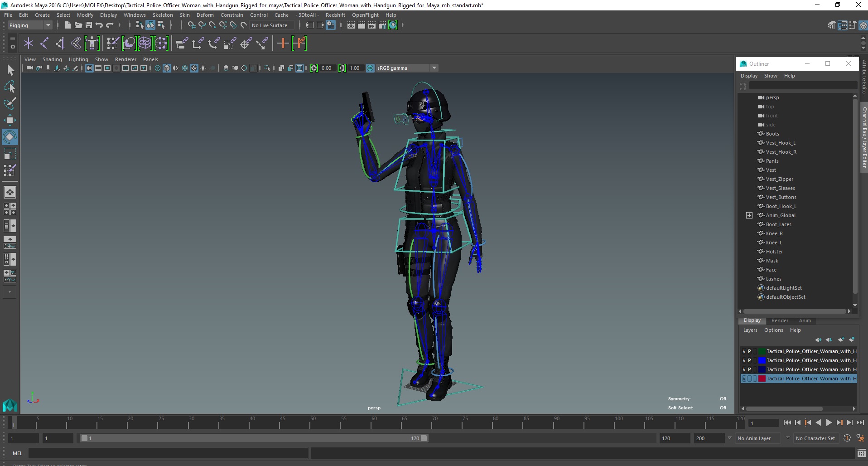
Task: Toggle visibility V of selected red layer
Action: point(744,379)
